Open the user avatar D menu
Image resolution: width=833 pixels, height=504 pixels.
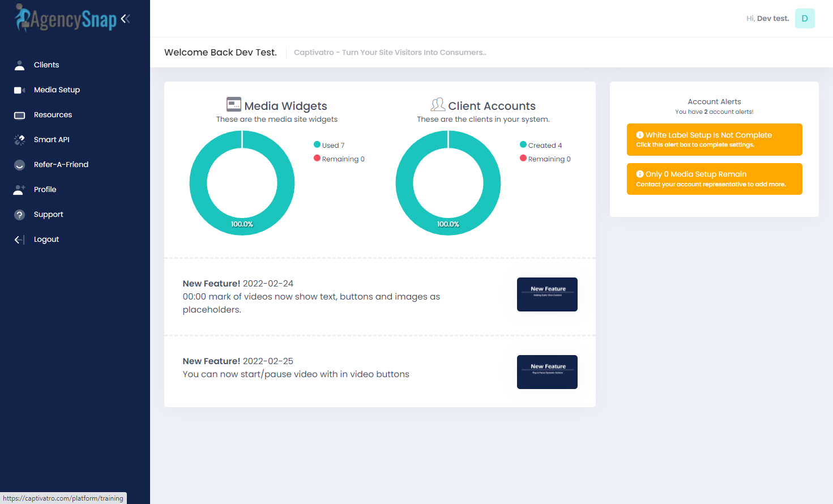(804, 19)
